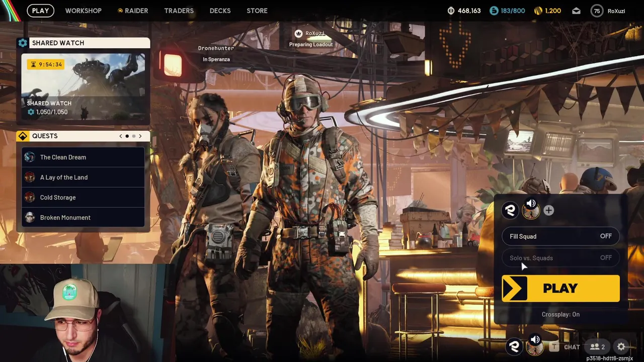Screen dimensions: 644x362
Task: Open the STORE tab
Action: pos(257,11)
